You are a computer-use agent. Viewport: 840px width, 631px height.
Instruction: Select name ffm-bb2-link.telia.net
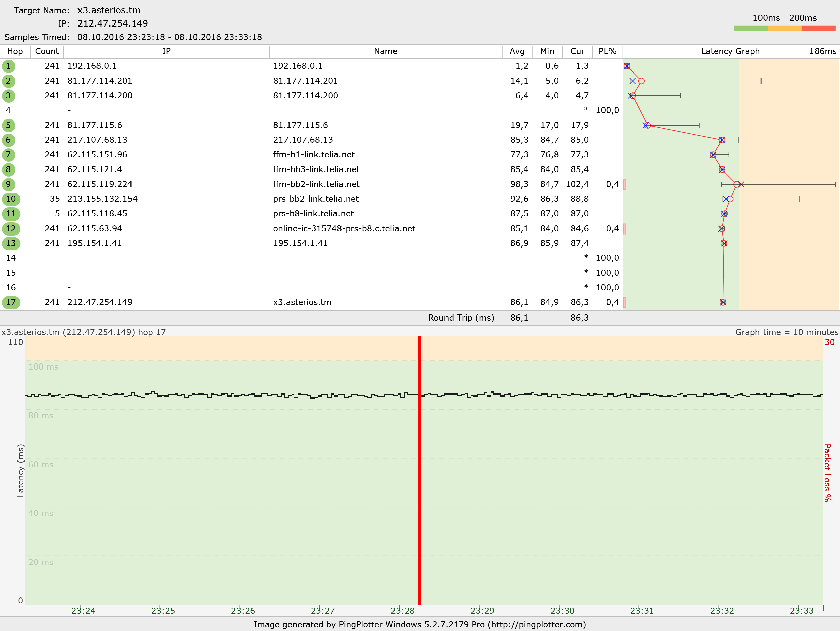[x=316, y=185]
